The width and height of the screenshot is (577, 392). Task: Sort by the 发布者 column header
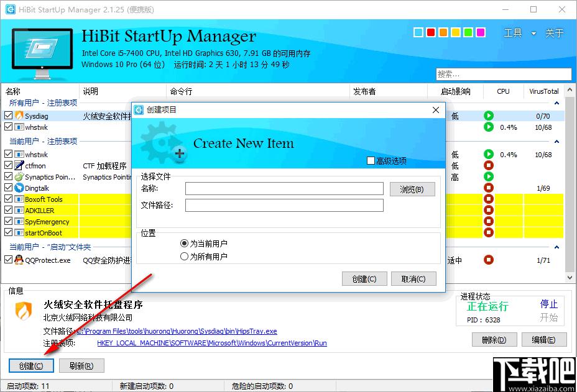[x=364, y=91]
